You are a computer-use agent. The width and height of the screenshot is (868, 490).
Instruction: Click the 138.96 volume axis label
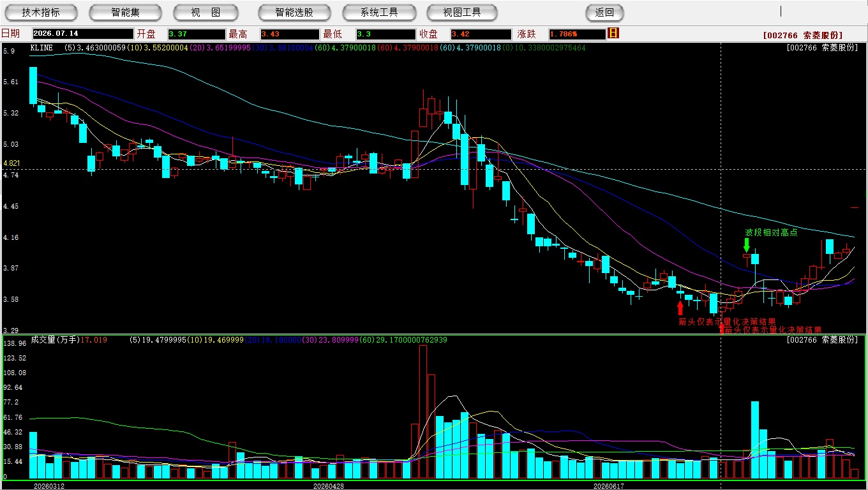click(x=14, y=343)
